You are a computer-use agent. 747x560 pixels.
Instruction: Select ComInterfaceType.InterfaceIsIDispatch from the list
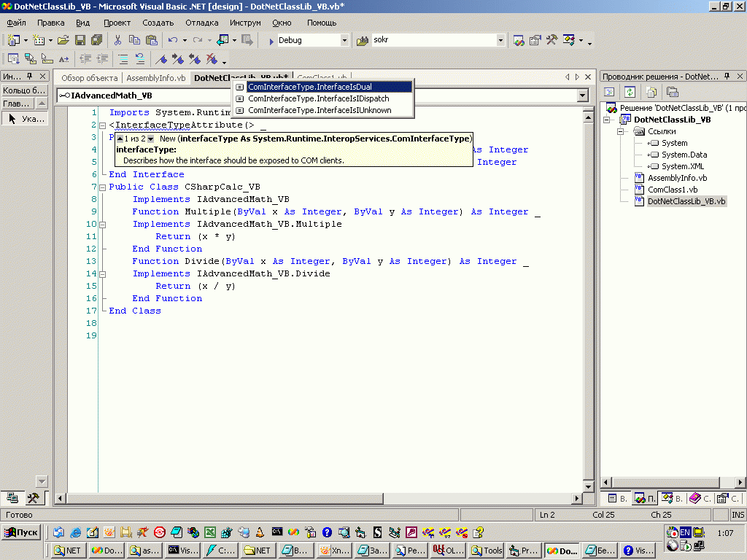point(318,98)
